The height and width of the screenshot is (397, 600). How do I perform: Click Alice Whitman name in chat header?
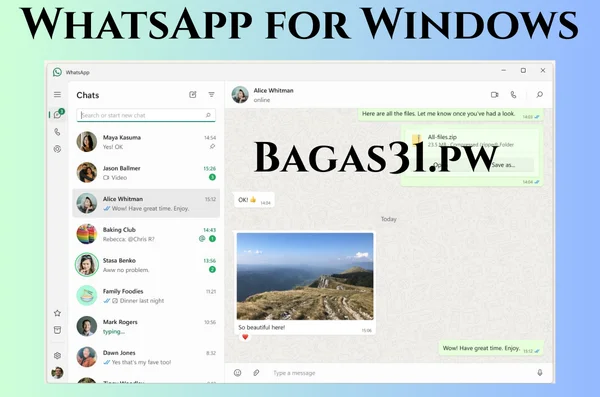tap(273, 90)
